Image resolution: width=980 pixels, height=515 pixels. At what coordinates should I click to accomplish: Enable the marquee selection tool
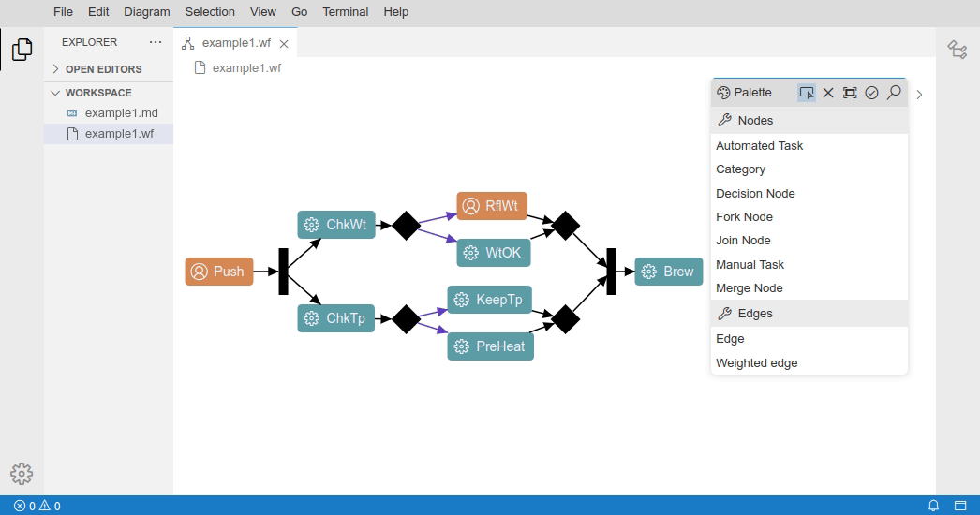850,93
